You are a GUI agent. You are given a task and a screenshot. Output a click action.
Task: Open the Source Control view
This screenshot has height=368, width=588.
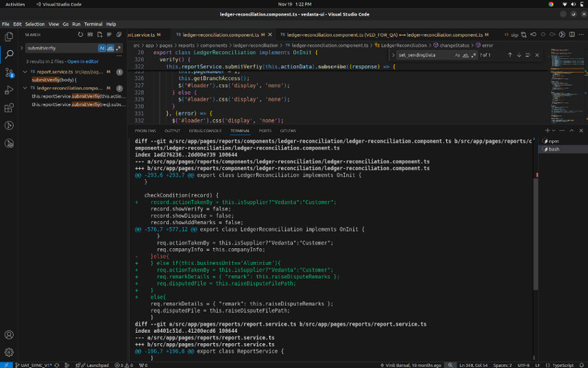9,72
